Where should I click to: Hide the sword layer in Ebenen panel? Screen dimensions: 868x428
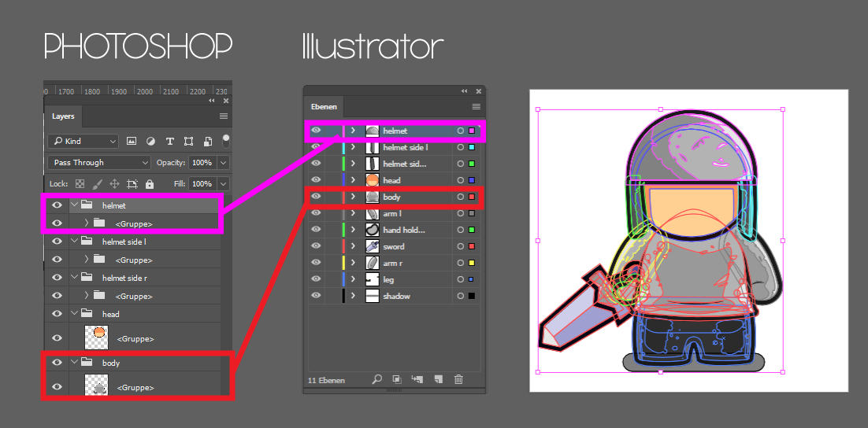click(316, 246)
